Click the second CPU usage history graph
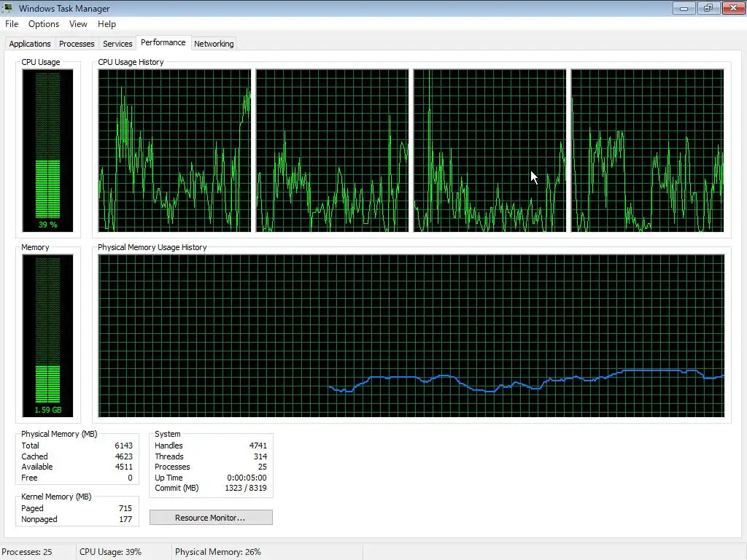Image resolution: width=747 pixels, height=560 pixels. click(332, 150)
